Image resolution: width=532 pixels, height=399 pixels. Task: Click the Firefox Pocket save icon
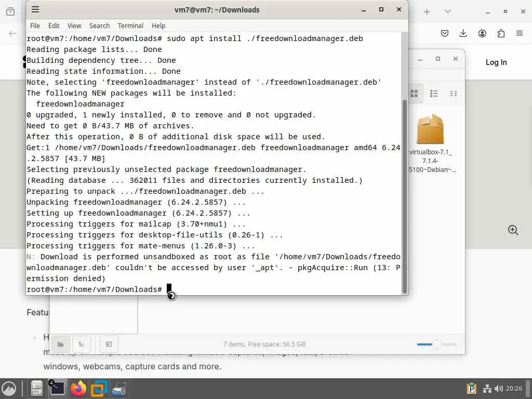(445, 33)
